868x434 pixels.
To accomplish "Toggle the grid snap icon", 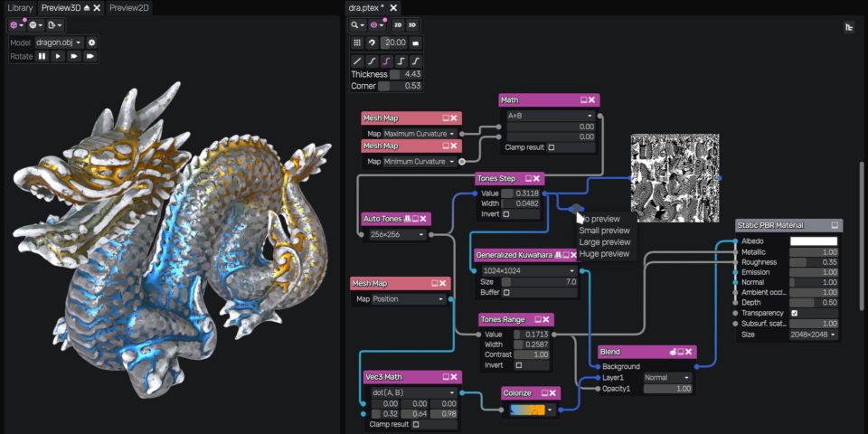I will pyautogui.click(x=357, y=42).
